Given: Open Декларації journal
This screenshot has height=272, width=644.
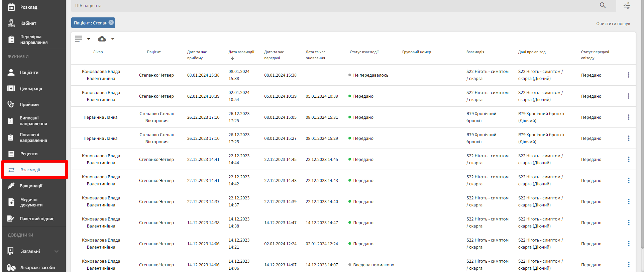Looking at the screenshot, I should click(x=31, y=88).
